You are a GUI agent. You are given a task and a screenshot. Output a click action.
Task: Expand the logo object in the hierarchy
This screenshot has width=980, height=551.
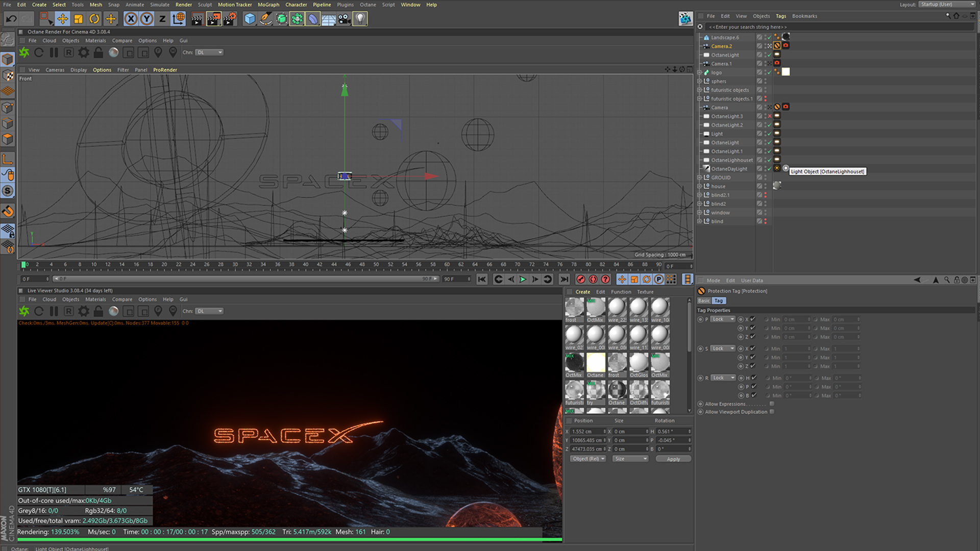pos(700,72)
